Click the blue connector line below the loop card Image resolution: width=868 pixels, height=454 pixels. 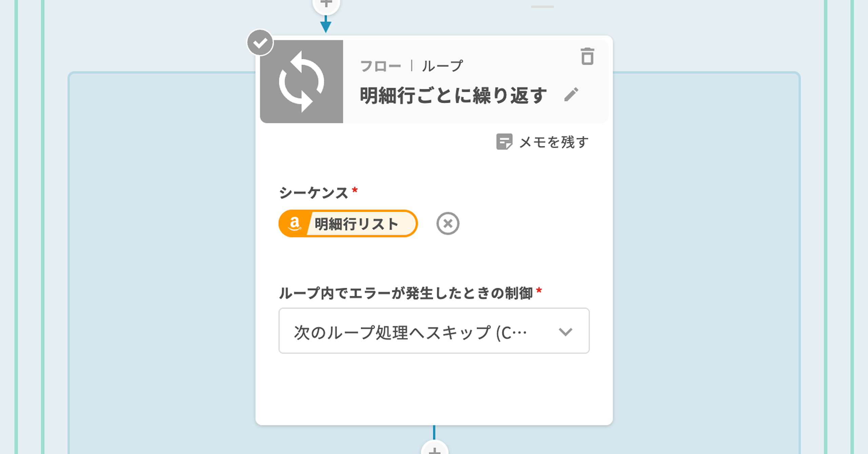[x=434, y=432]
